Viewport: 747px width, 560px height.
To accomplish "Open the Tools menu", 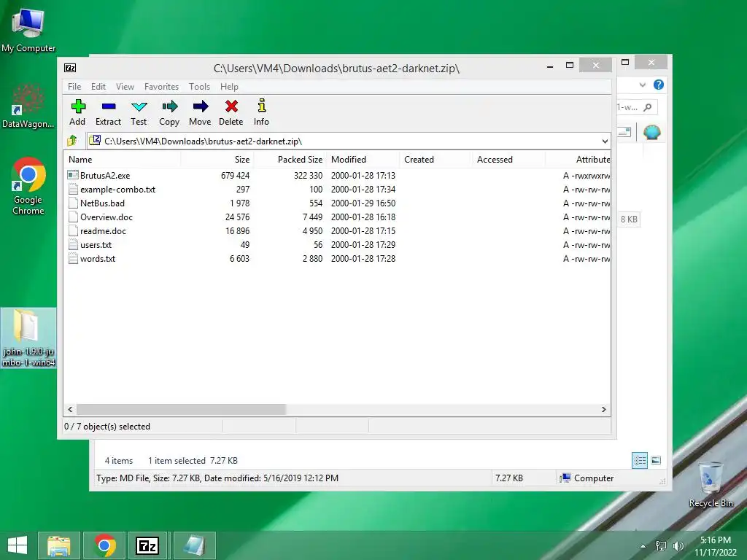I will (x=199, y=87).
